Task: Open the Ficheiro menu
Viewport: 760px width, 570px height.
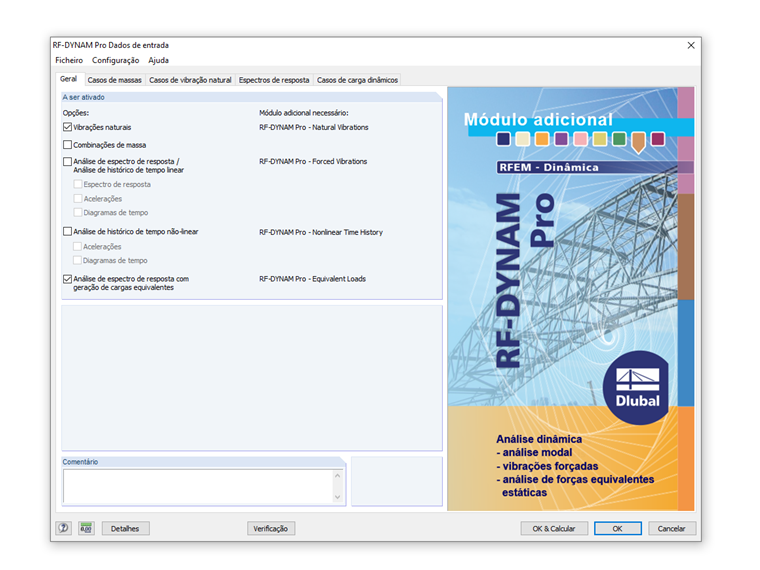Action: pyautogui.click(x=69, y=60)
